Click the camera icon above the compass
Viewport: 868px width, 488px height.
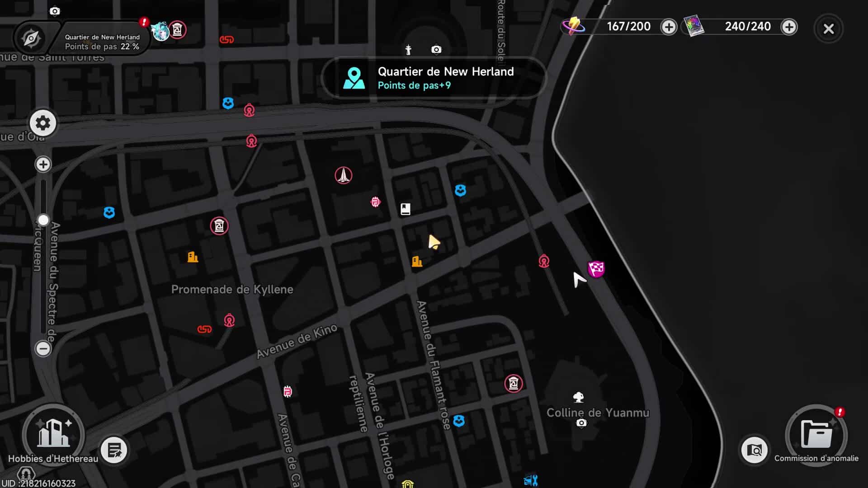(55, 11)
